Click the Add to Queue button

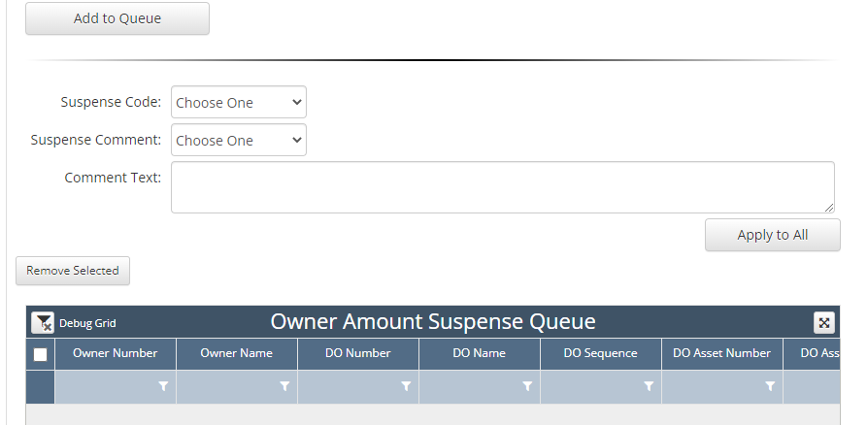[117, 18]
